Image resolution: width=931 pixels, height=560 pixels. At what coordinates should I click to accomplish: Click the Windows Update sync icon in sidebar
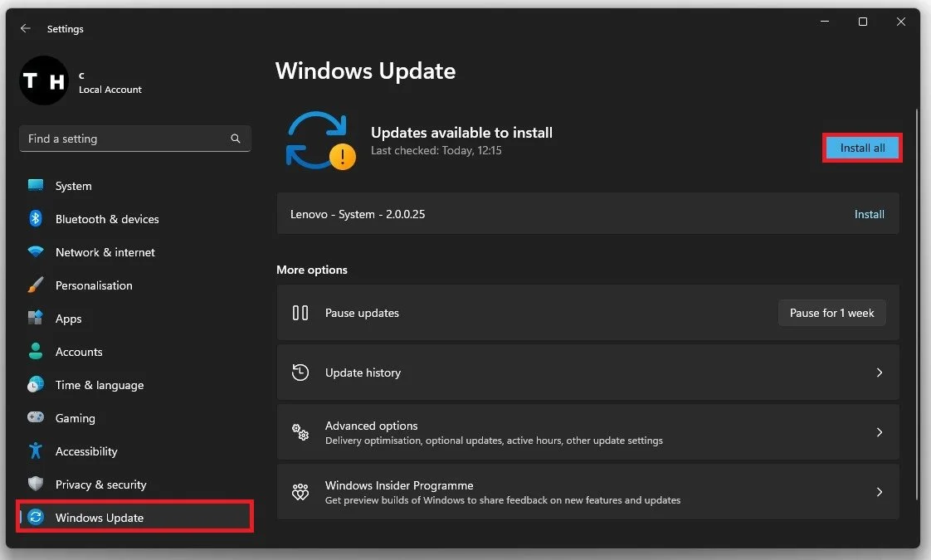[36, 517]
